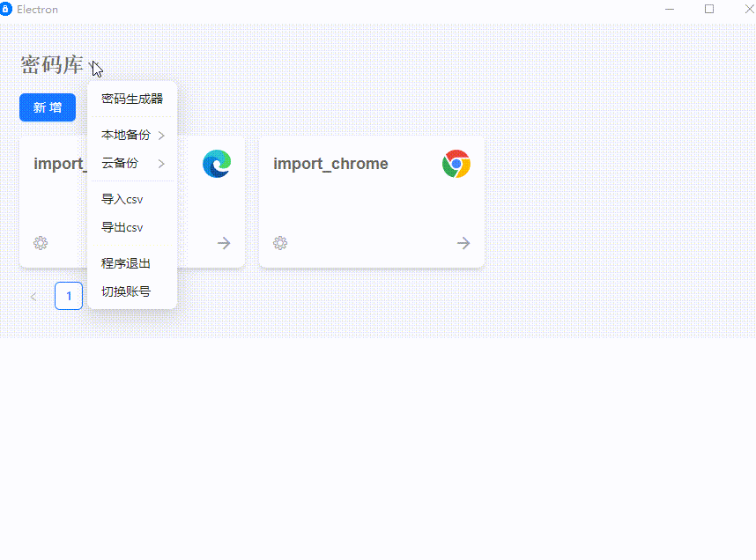Choose 导出csv in the menu

click(122, 228)
